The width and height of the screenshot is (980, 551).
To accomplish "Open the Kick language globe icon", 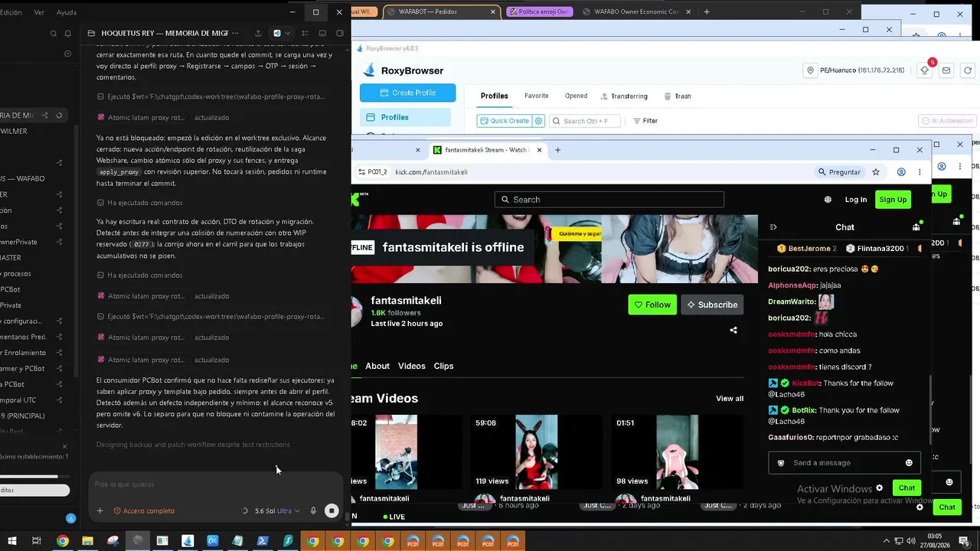I will 828,200.
